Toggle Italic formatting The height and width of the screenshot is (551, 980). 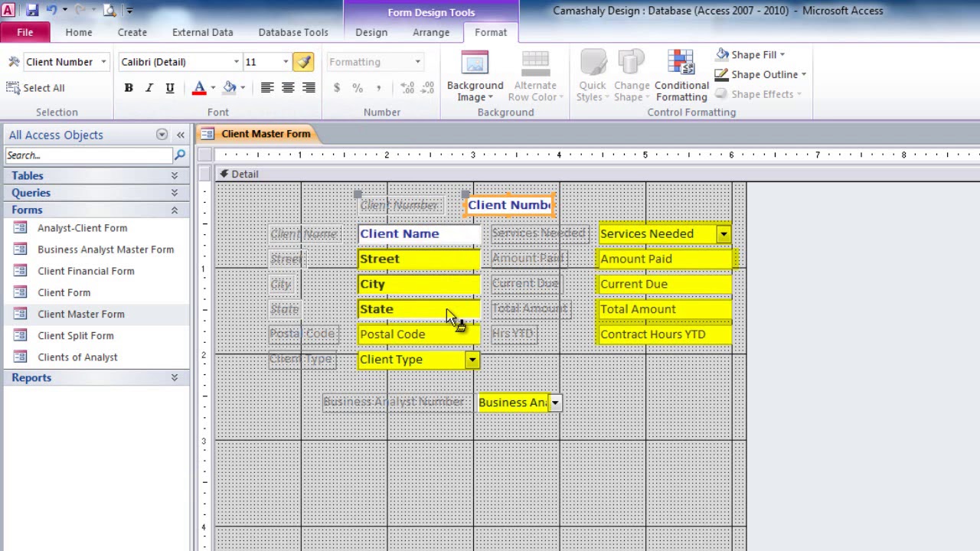[x=149, y=88]
